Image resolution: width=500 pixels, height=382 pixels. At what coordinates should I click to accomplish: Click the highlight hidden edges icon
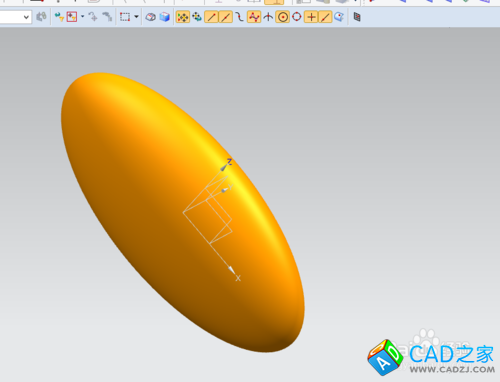pyautogui.click(x=151, y=17)
